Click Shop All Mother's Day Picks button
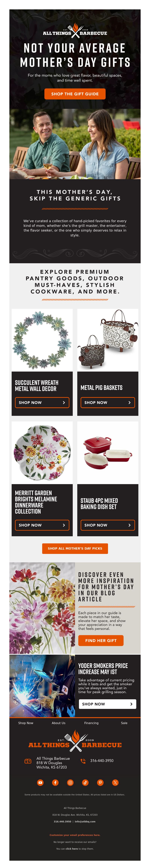Image resolution: width=150 pixels, height=868 pixels. click(x=75, y=549)
